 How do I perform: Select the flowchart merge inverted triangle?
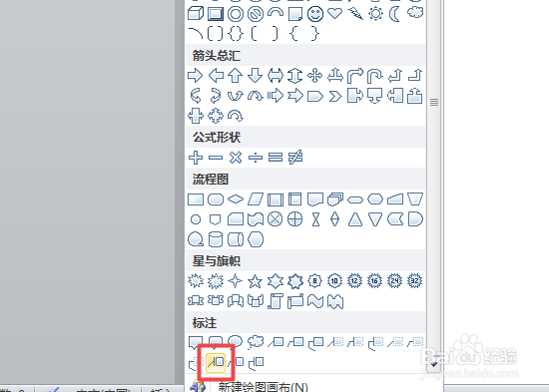click(375, 219)
